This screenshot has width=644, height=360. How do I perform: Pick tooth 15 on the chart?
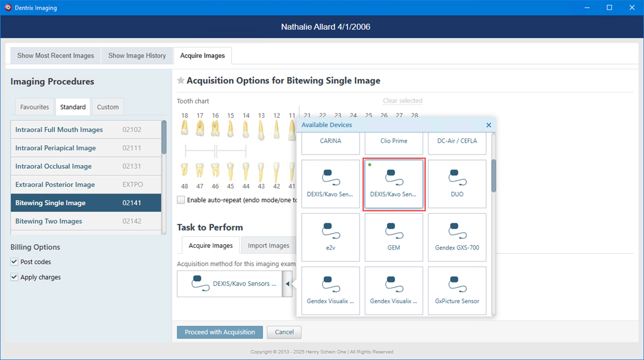click(230, 129)
